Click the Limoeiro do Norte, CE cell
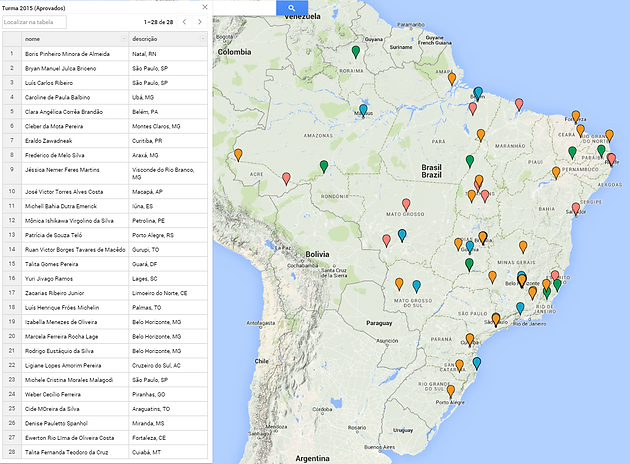 pos(168,293)
